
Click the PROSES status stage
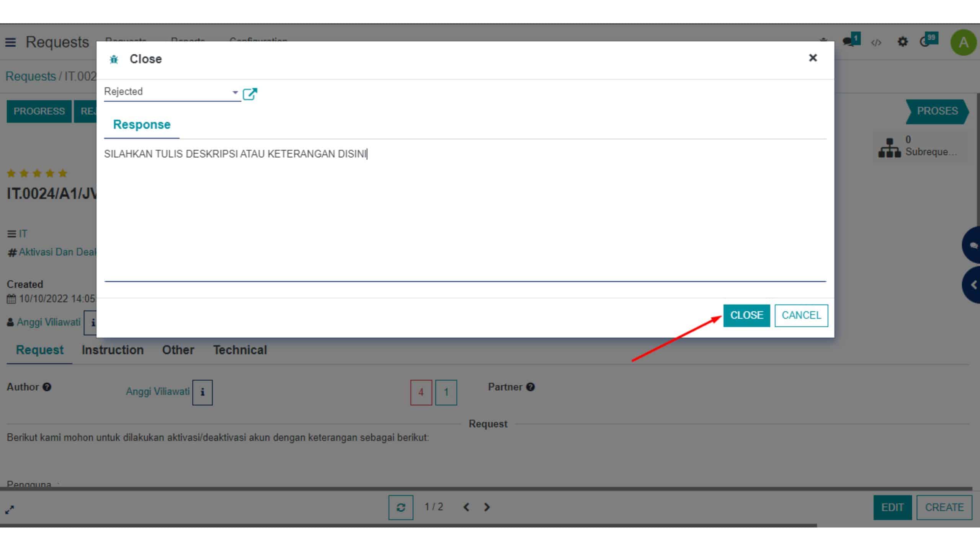tap(937, 111)
